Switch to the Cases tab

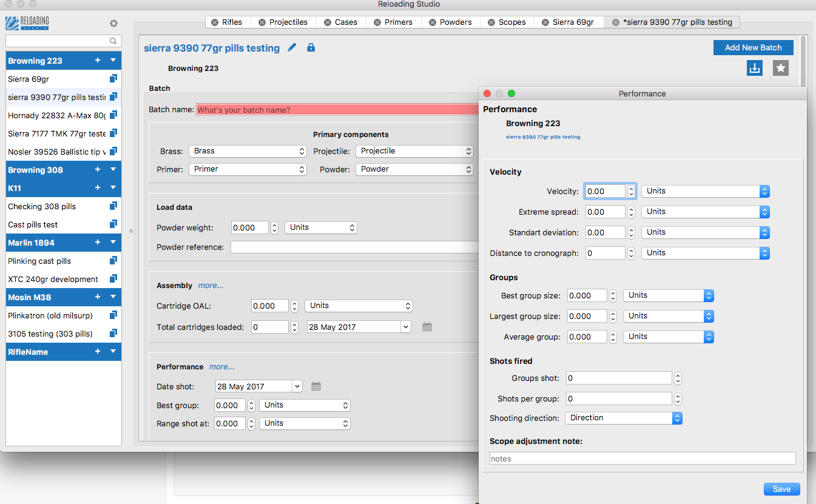[340, 22]
